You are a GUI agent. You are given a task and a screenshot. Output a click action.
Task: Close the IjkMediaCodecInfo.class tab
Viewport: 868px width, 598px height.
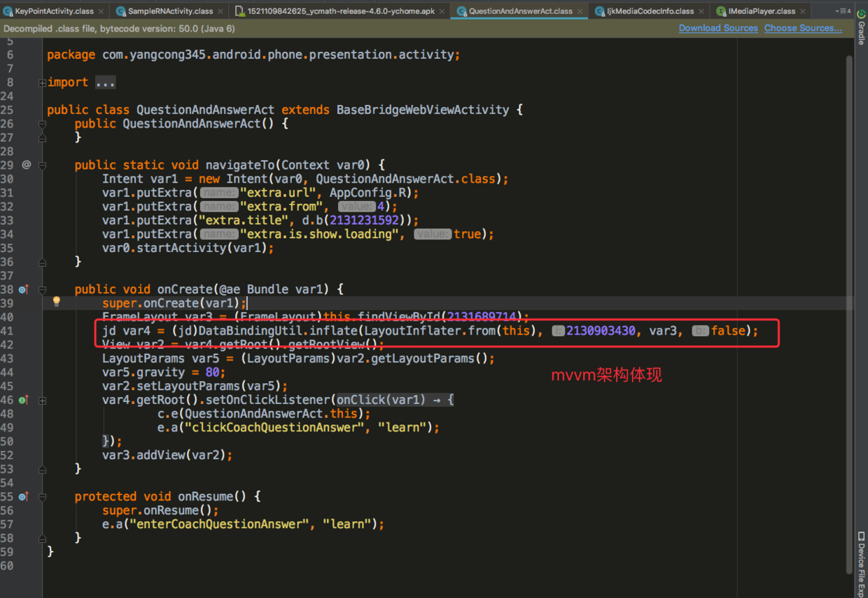[x=702, y=11]
